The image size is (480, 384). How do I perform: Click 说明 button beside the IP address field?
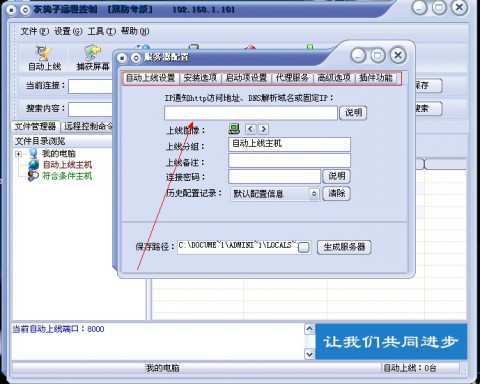pyautogui.click(x=353, y=113)
